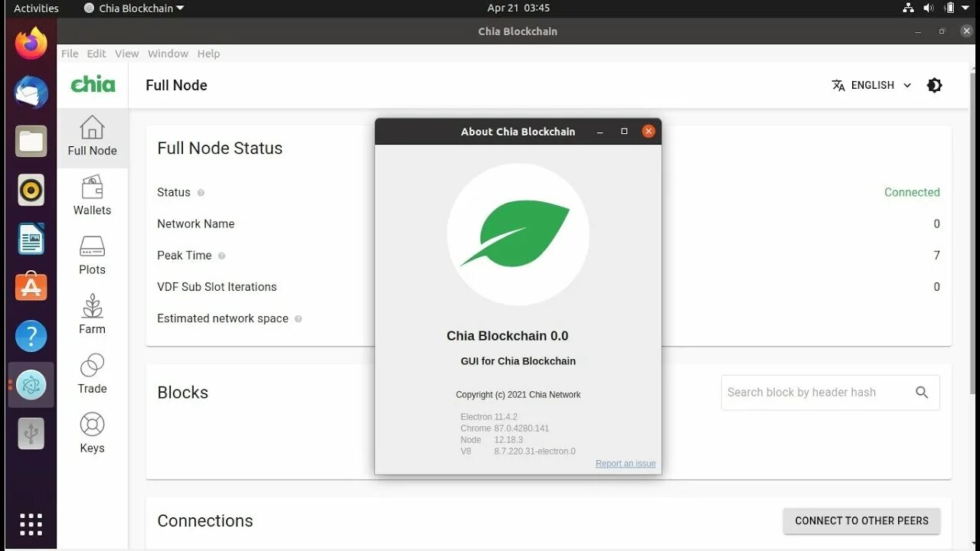
Task: Click the Status help info icon
Action: (201, 193)
